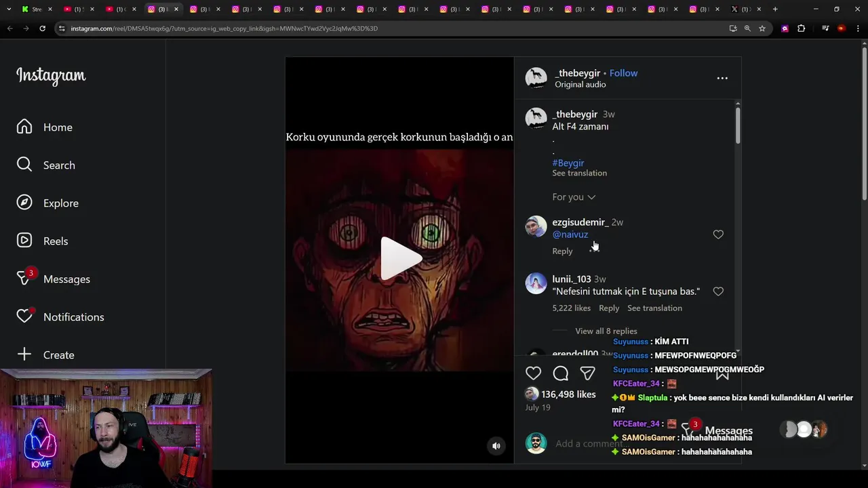Open tab search dropdown arrow

coord(9,9)
